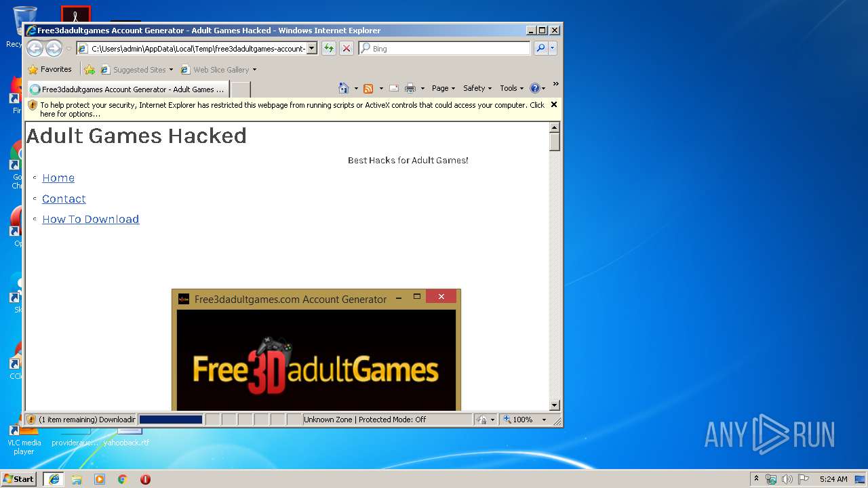Dismiss the yellow security information bar
The image size is (868, 488).
point(554,104)
